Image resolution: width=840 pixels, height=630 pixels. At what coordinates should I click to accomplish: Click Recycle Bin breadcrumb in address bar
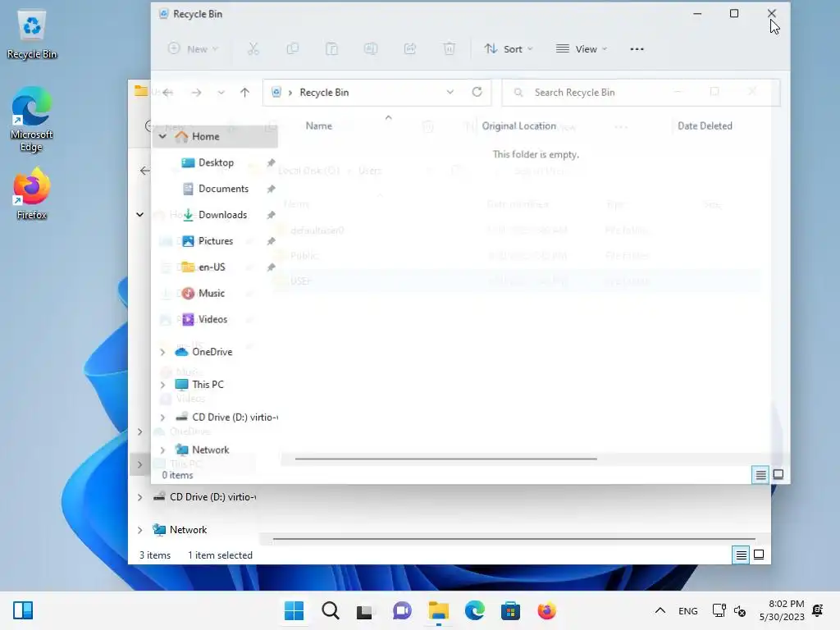click(x=324, y=92)
